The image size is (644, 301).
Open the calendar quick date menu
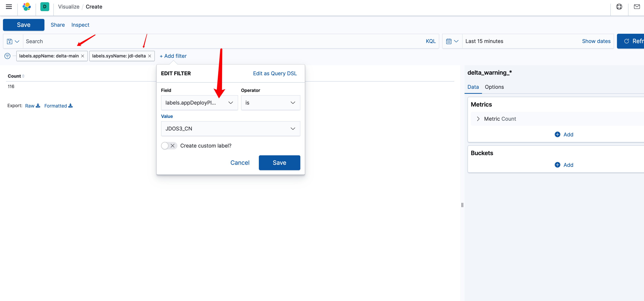[x=452, y=41]
